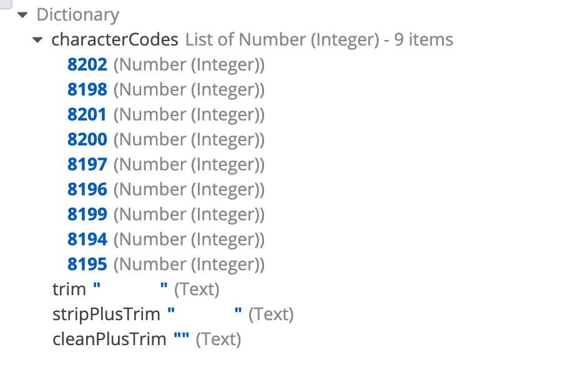
Task: Select the 8201 integer item
Action: (x=87, y=114)
